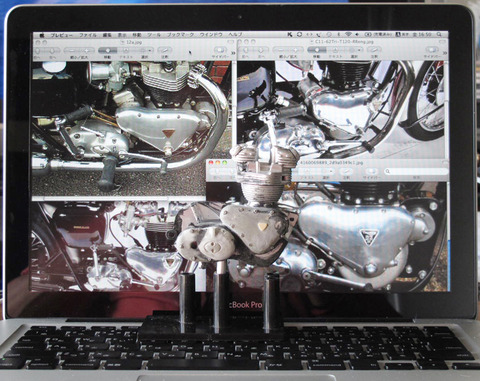Viewport: 480px width, 381px height.
Task: Open selection tool dropdown in C11-62TH-T120 window
Action: (354, 50)
